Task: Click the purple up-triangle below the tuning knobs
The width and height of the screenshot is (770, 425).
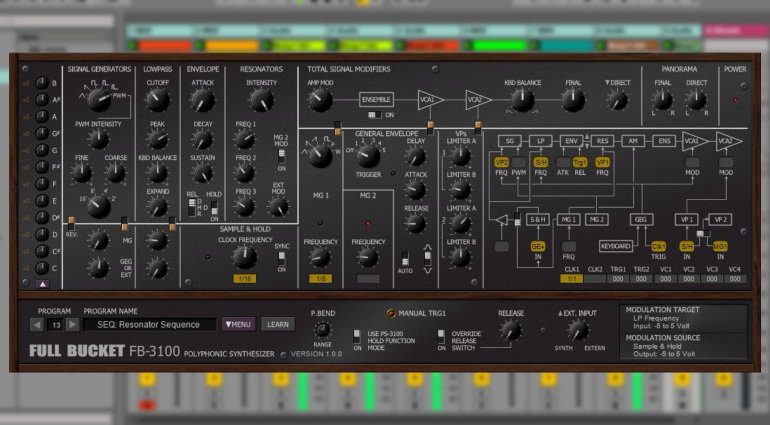Action: 43,284
